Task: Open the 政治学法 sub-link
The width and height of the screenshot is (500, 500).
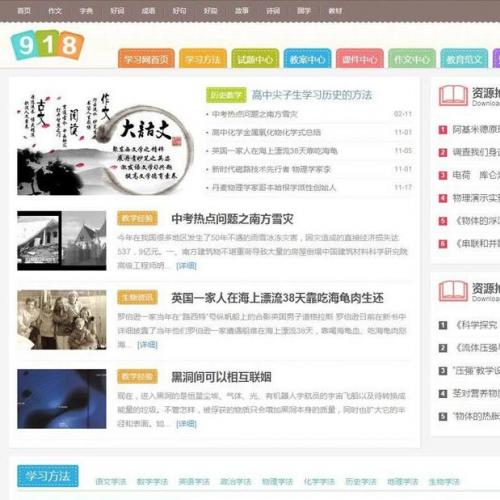Action: (x=236, y=482)
